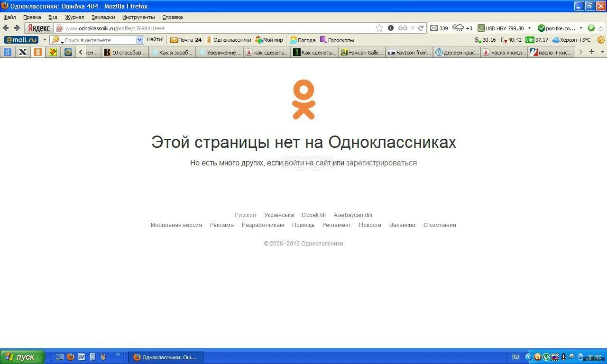Click the @mail.ru toolbar logo
607x364 pixels.
21,40
